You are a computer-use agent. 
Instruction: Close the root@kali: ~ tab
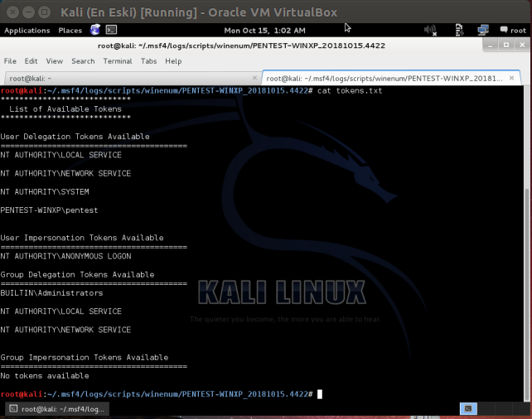pos(254,78)
